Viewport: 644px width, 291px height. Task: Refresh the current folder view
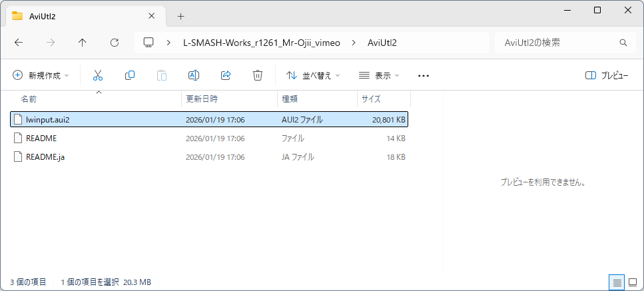coord(115,43)
